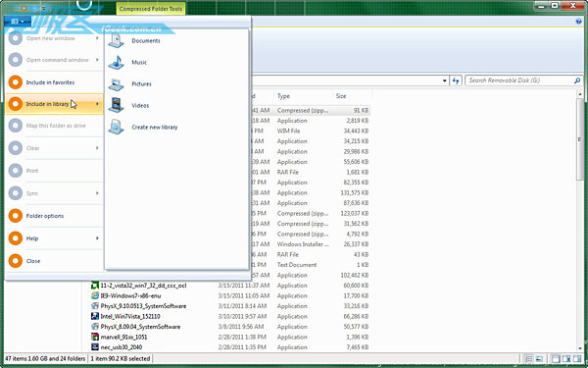Choose Close in the application menu

coord(54,261)
